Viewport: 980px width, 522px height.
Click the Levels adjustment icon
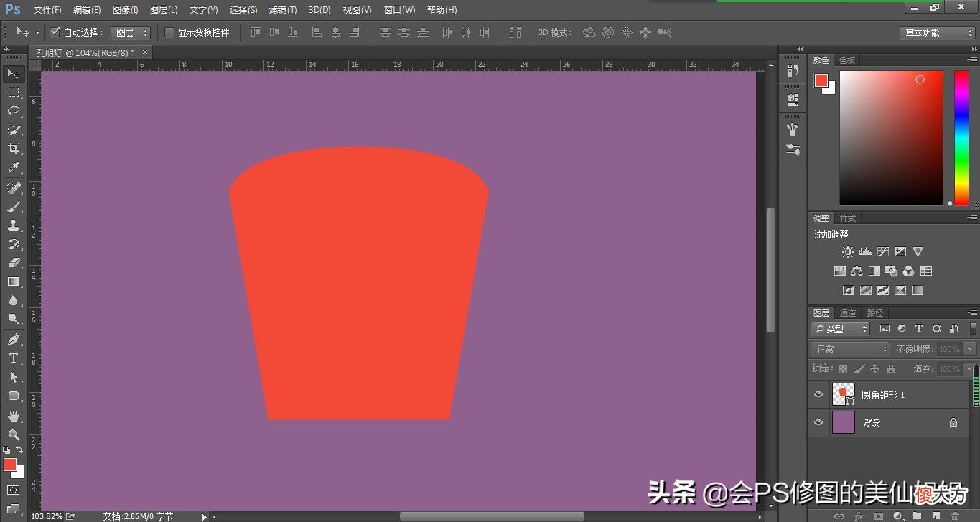point(865,252)
